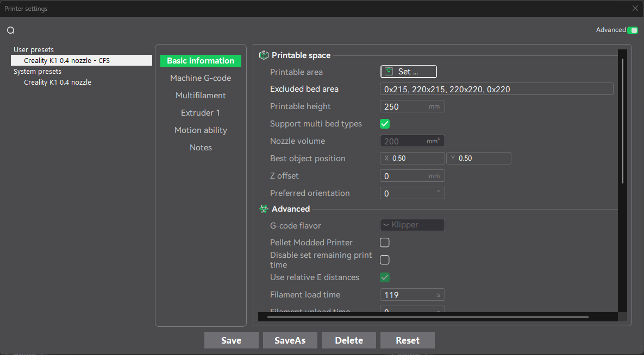The image size is (644, 355).
Task: Go to the Extruder 1 tab
Action: (201, 113)
